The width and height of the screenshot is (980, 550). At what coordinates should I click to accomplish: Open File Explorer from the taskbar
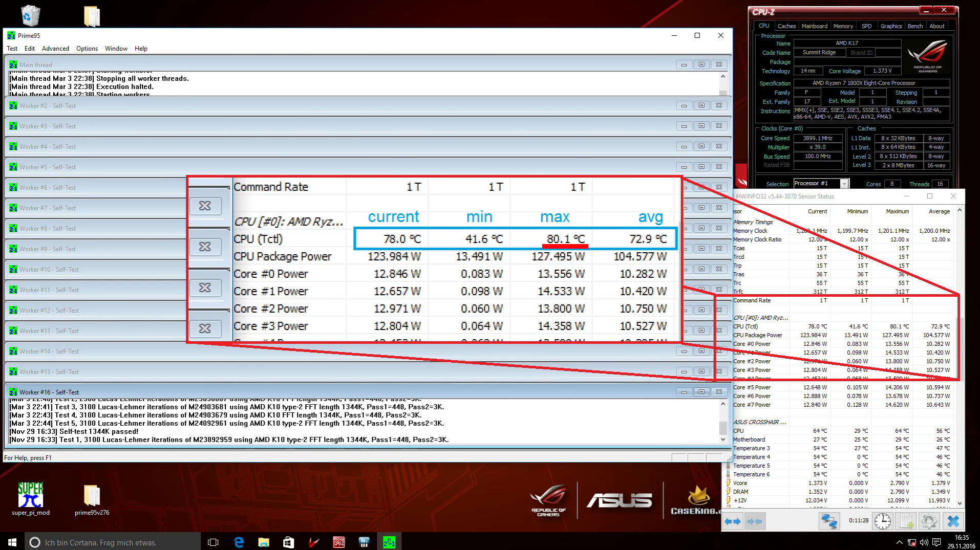tap(264, 542)
